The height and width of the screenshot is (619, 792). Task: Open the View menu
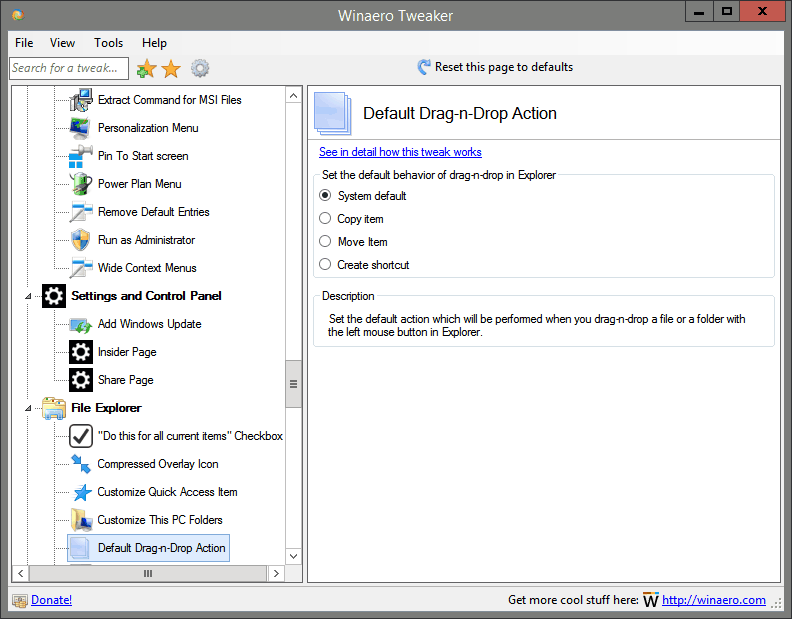(x=62, y=43)
